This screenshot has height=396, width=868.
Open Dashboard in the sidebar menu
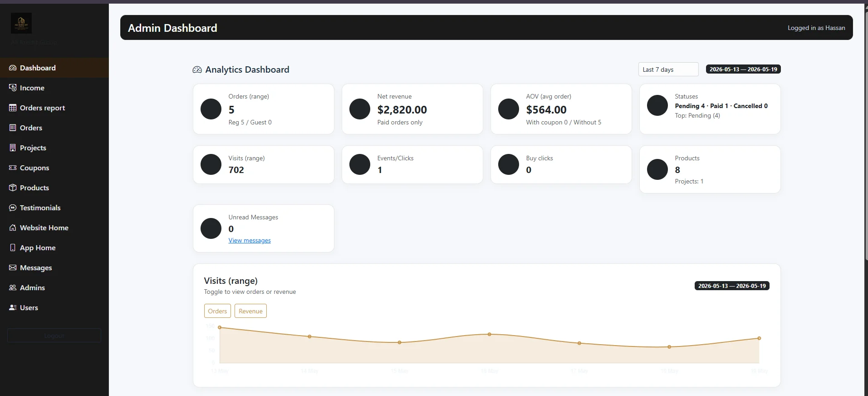(x=54, y=68)
